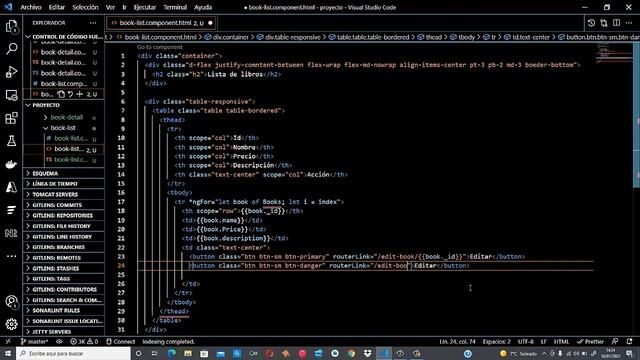Split the editor to the right
The height and width of the screenshot is (360, 640).
click(x=616, y=23)
